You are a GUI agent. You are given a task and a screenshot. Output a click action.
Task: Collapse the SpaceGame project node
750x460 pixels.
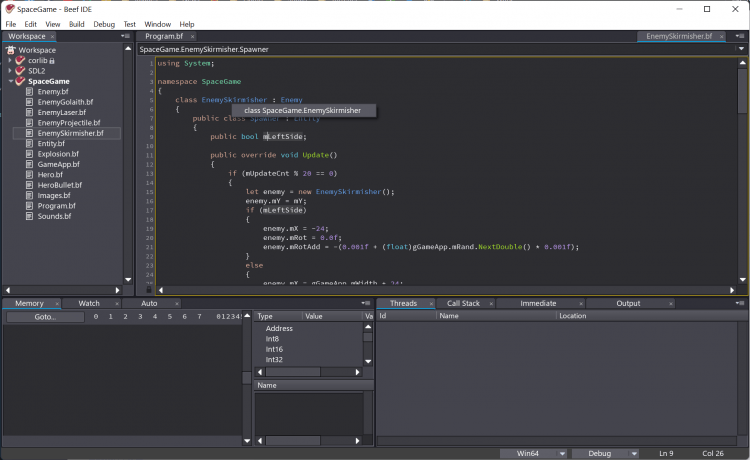(10, 81)
